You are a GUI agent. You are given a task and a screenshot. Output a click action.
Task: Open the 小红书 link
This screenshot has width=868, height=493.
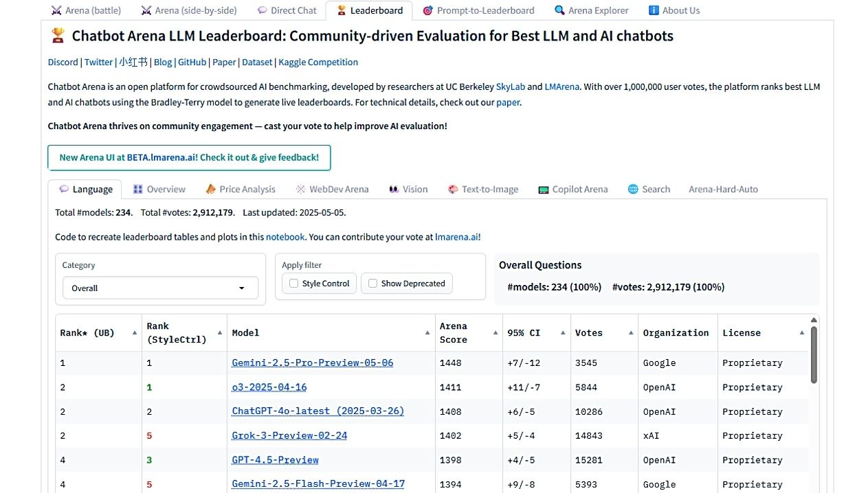pyautogui.click(x=133, y=62)
